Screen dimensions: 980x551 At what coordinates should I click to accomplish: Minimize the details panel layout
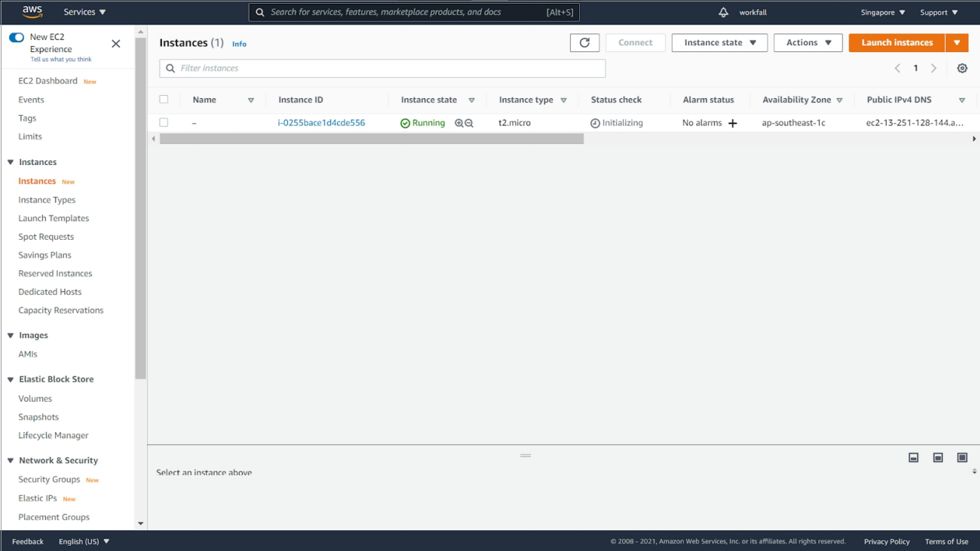coord(914,457)
